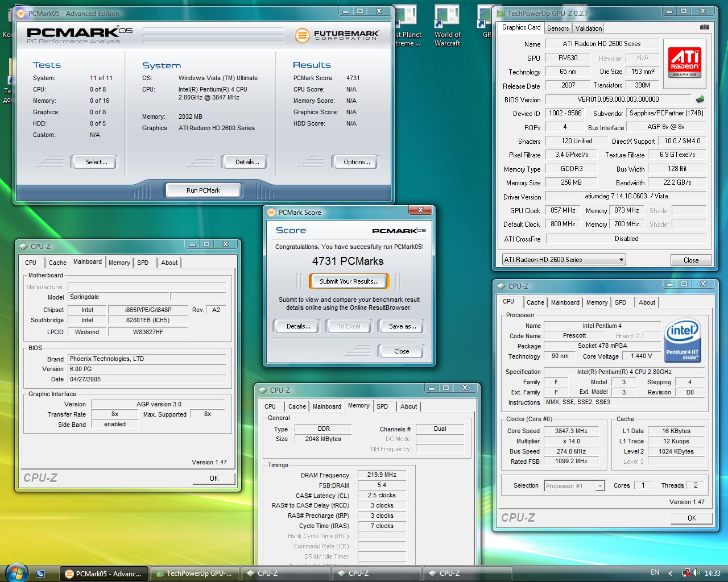This screenshot has height=582, width=728.
Task: Click Run PCMark button
Action: [203, 190]
